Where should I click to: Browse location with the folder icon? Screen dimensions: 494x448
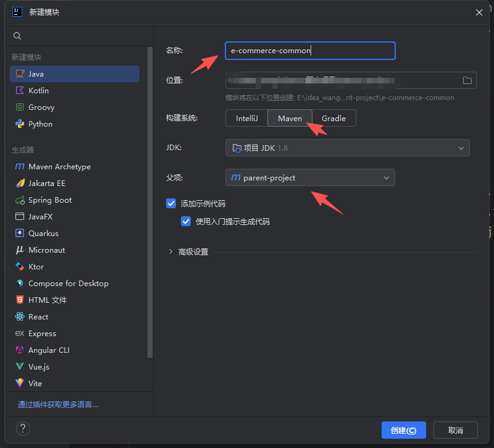(x=467, y=80)
